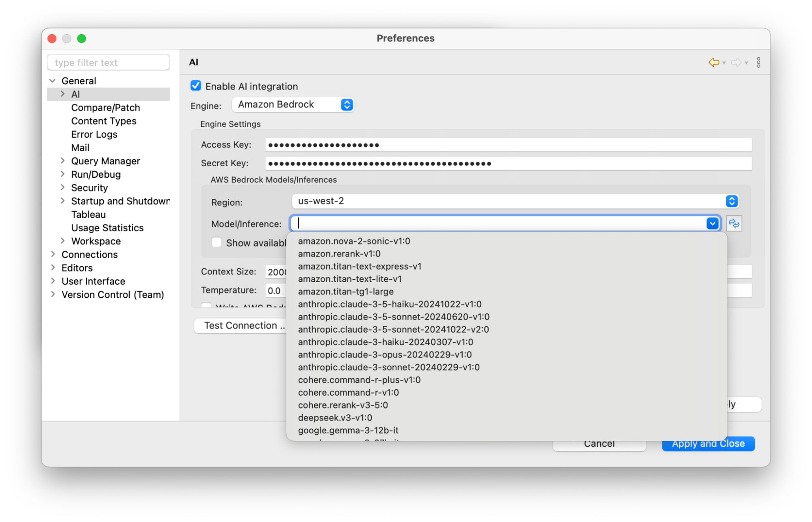
Task: Click the green zoom window button
Action: point(82,39)
